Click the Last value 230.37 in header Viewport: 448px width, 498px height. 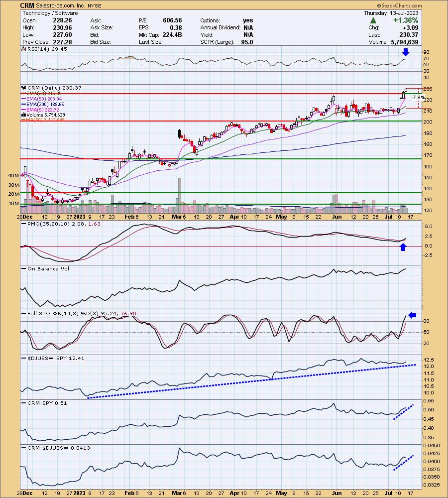[x=409, y=35]
